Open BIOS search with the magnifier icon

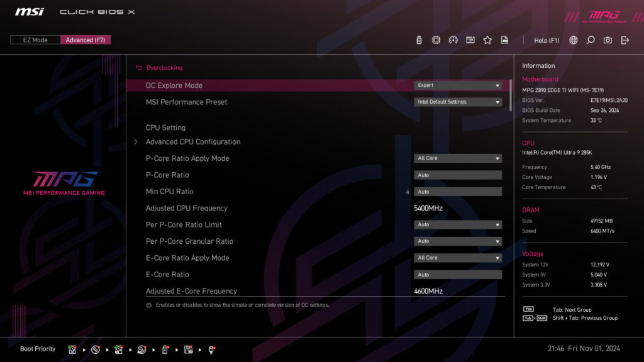tap(590, 39)
